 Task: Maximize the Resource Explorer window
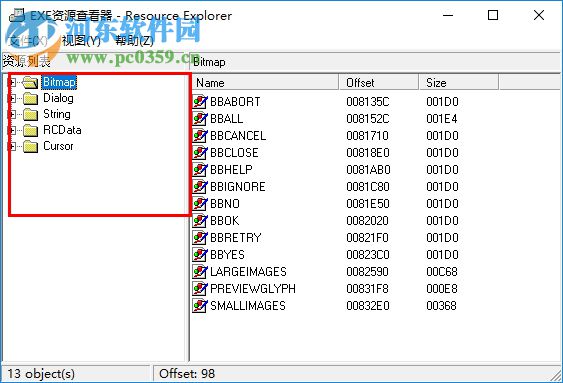click(493, 15)
